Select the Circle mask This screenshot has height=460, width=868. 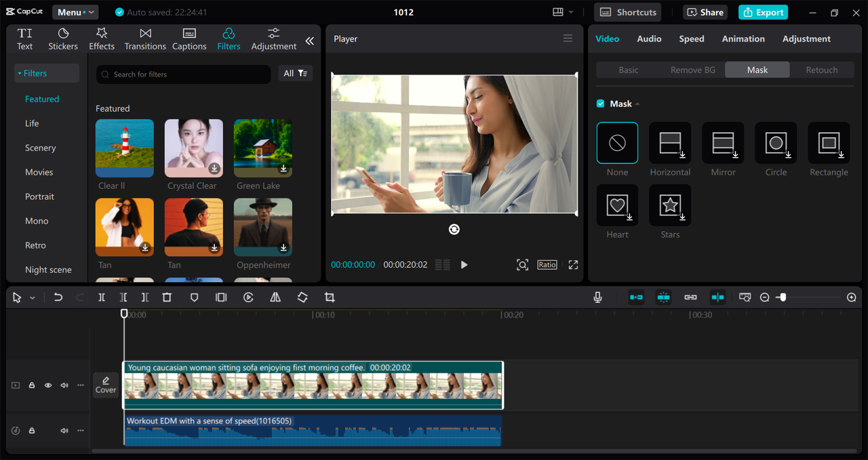776,143
